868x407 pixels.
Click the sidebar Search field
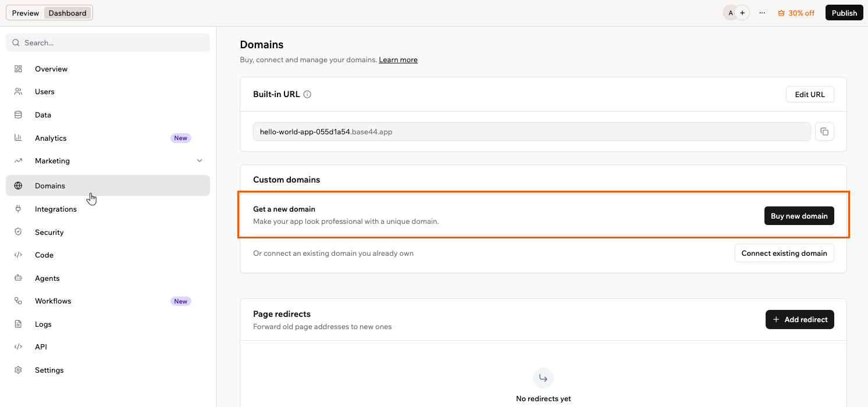click(108, 42)
